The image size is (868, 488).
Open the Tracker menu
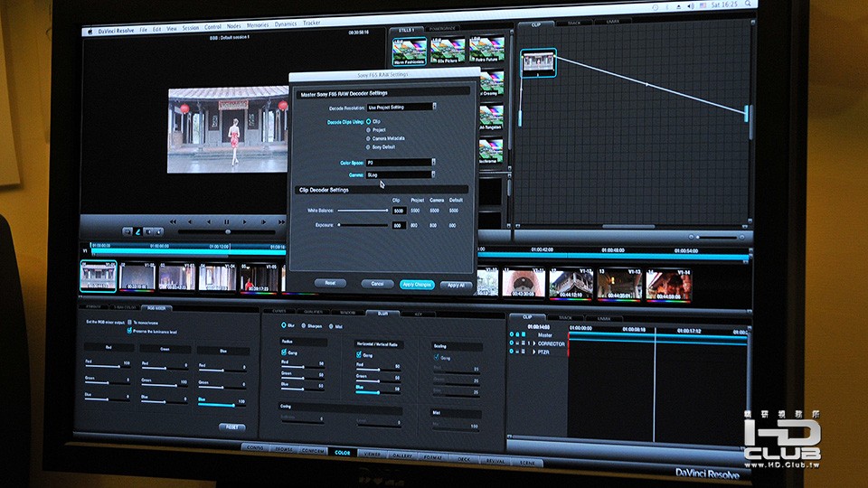click(x=311, y=23)
